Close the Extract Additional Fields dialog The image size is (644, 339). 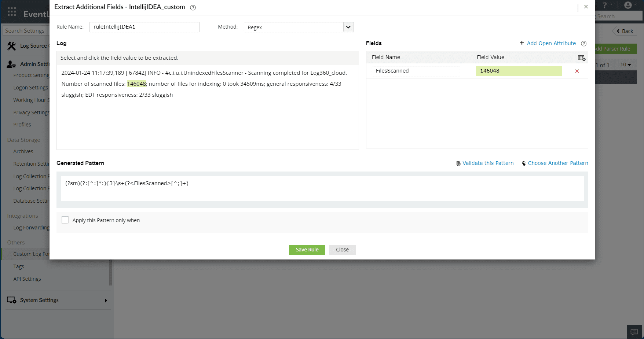click(x=586, y=7)
